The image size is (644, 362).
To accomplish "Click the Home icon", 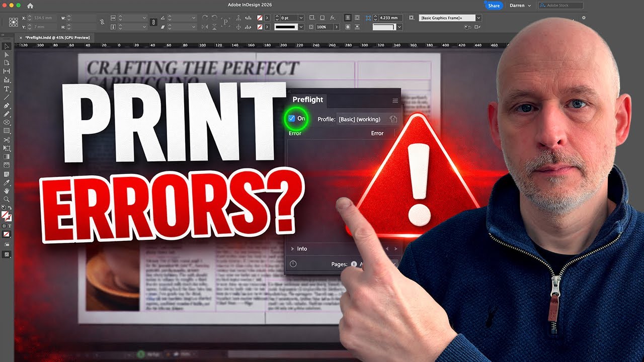I will [30, 6].
